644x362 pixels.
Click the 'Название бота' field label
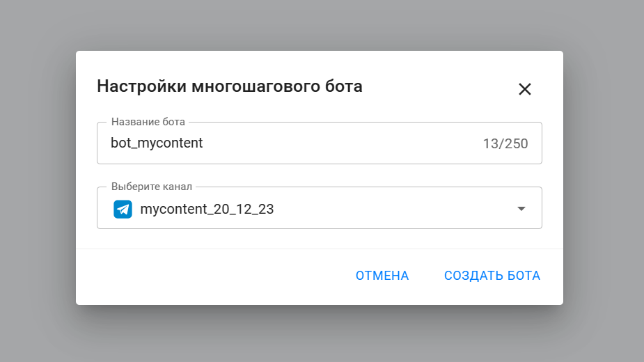[x=148, y=122]
